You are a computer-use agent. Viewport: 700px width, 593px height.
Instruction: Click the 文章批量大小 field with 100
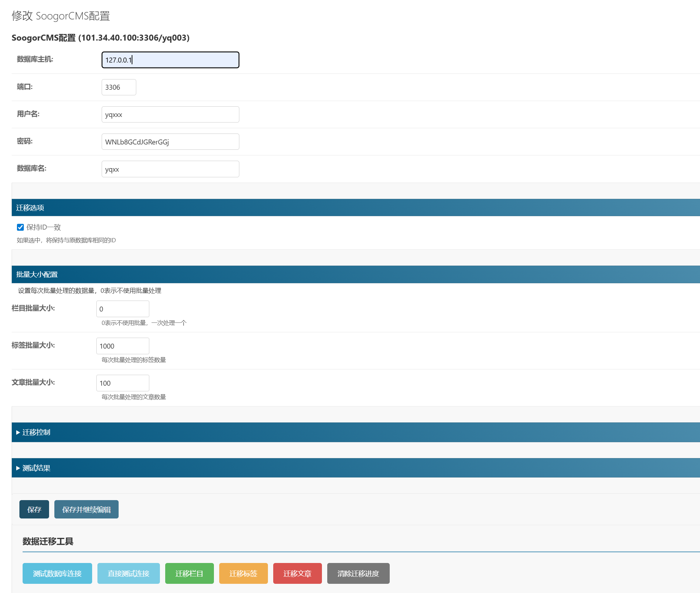coord(122,383)
